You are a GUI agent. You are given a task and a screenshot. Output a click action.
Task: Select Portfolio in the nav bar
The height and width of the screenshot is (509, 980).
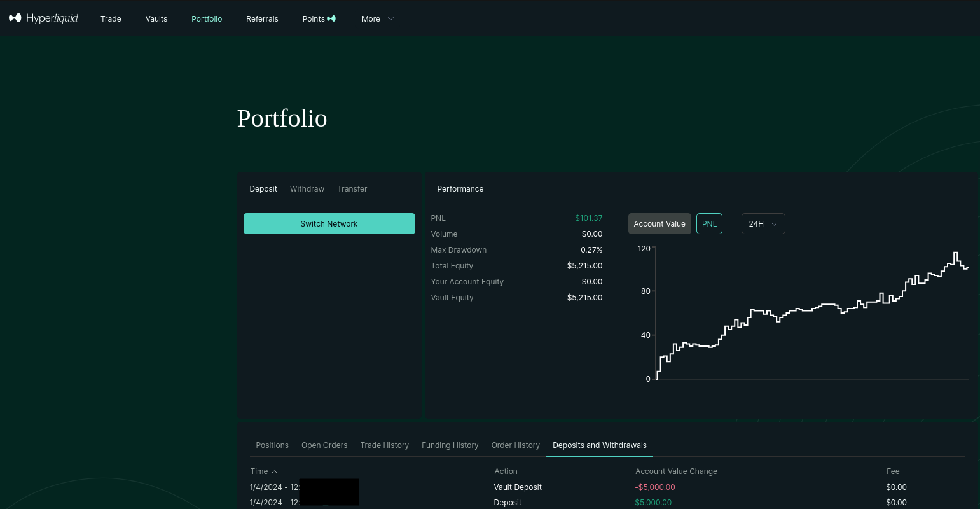click(x=207, y=18)
